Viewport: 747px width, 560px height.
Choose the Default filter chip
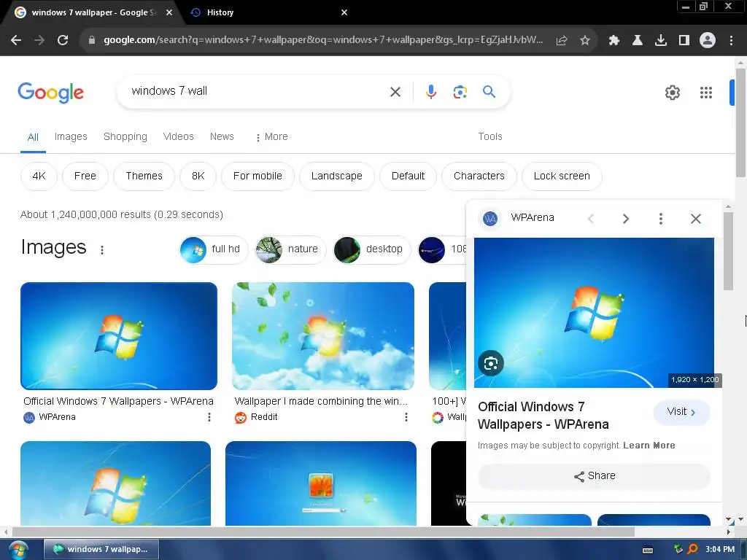tap(408, 176)
